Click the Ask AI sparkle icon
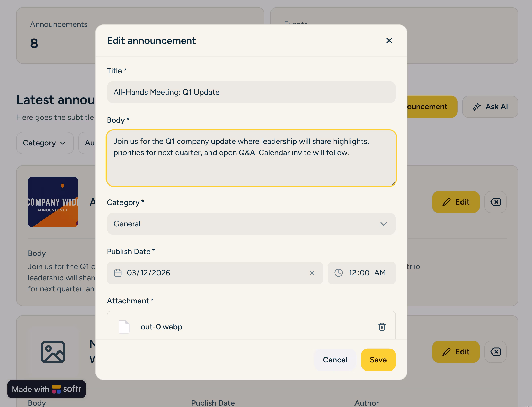Screen dimensions: 532x407 477,106
